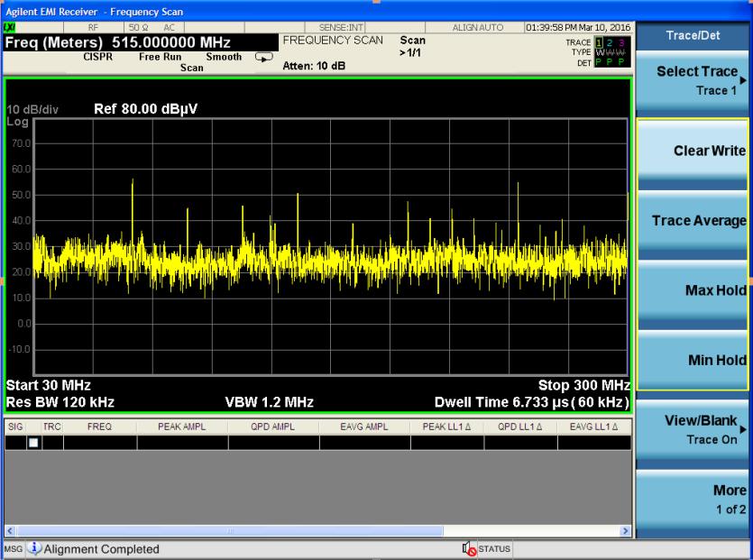Tick the signal list row checkbox

(33, 443)
